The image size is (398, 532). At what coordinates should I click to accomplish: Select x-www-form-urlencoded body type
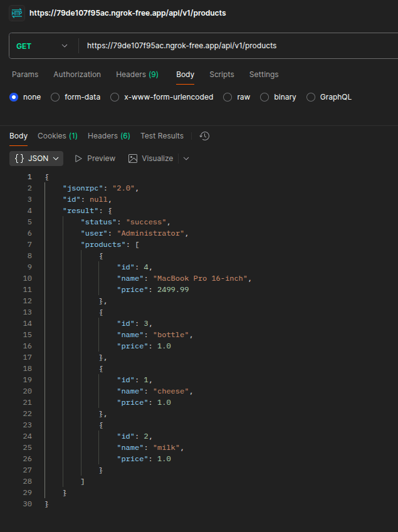pos(115,97)
